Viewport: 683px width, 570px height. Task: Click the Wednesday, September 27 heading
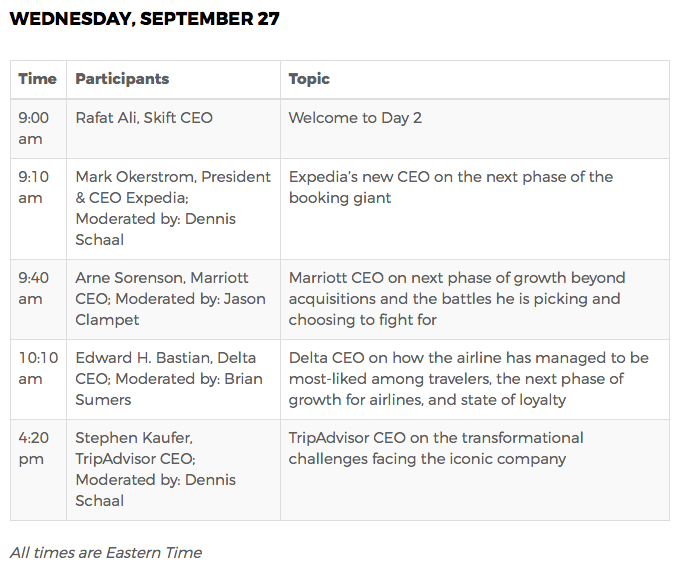point(145,19)
